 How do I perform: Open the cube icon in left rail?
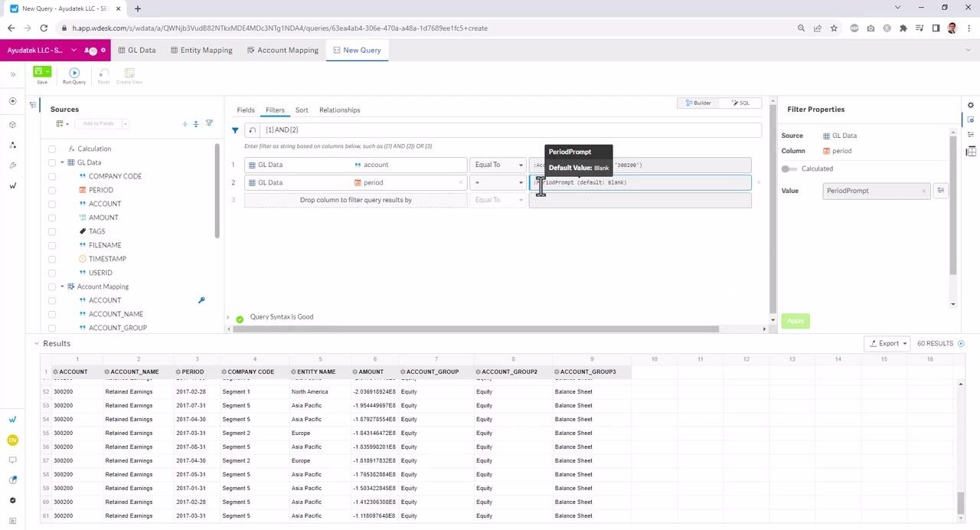pyautogui.click(x=12, y=125)
